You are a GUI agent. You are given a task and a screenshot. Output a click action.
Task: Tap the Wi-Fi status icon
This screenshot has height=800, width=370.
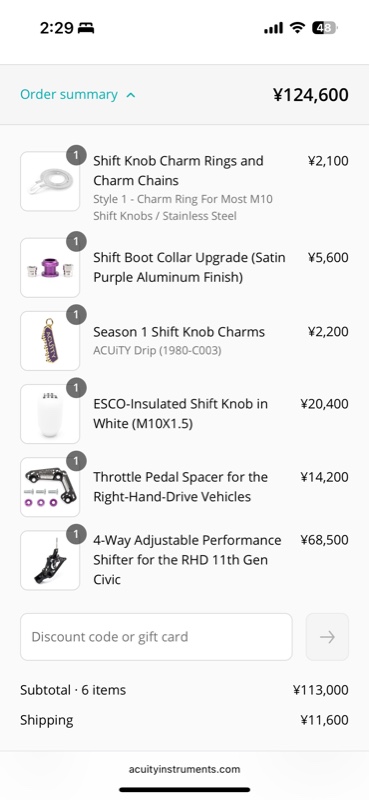297,28
